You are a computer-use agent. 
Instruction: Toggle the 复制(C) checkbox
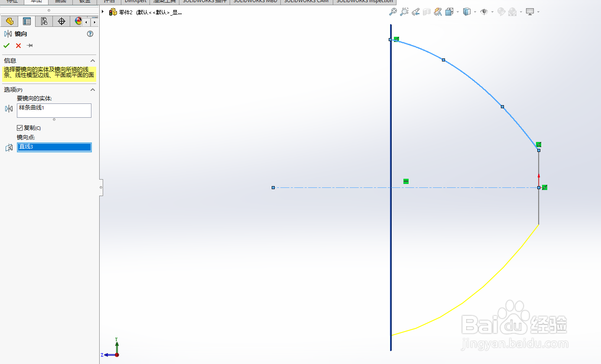[x=19, y=128]
